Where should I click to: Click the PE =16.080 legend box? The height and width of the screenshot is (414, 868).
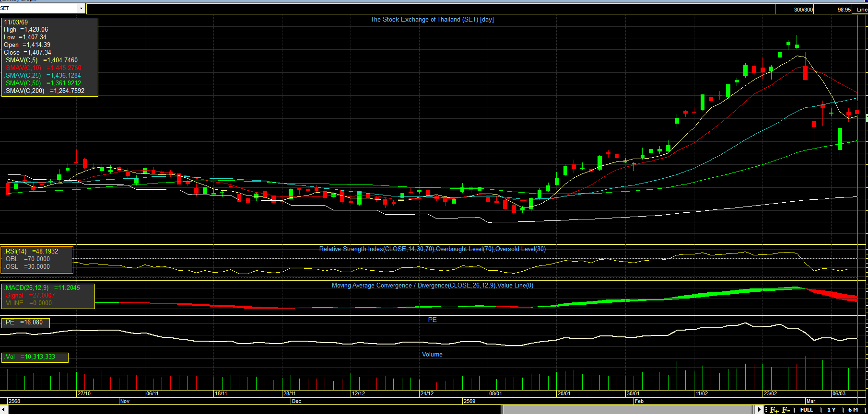click(x=25, y=323)
